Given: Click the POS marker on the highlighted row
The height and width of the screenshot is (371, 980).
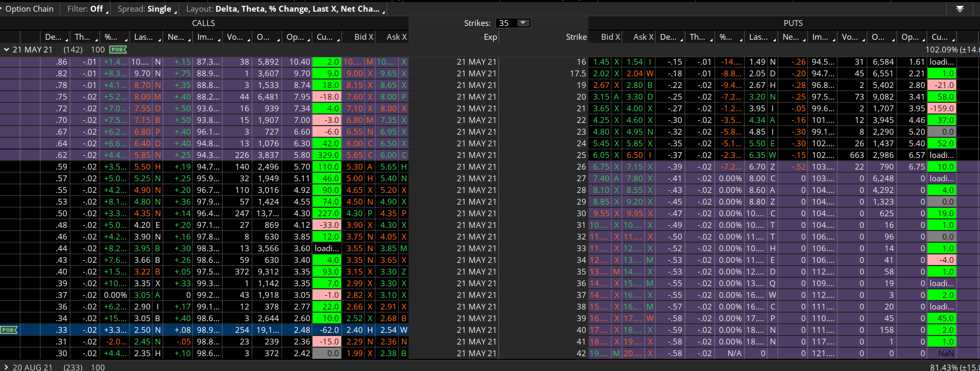Looking at the screenshot, I should [8, 330].
